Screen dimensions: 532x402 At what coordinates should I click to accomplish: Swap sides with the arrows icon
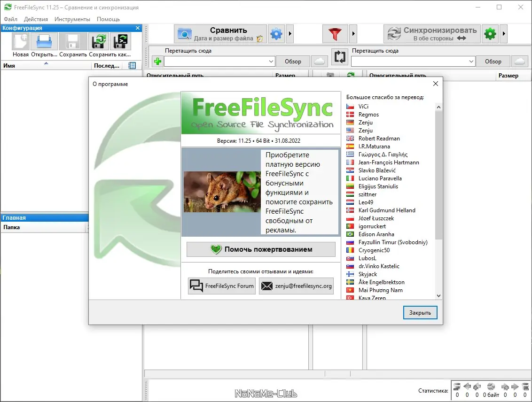pyautogui.click(x=340, y=57)
